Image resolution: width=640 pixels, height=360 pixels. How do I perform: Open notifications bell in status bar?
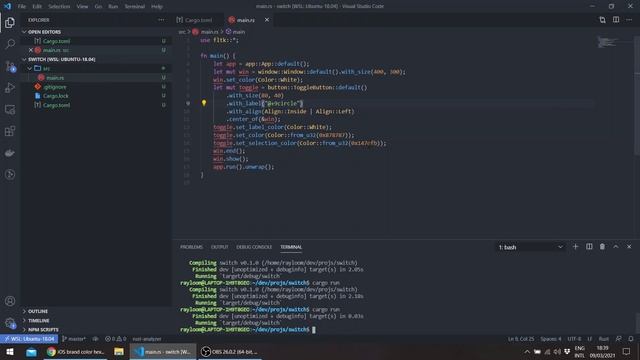631,339
